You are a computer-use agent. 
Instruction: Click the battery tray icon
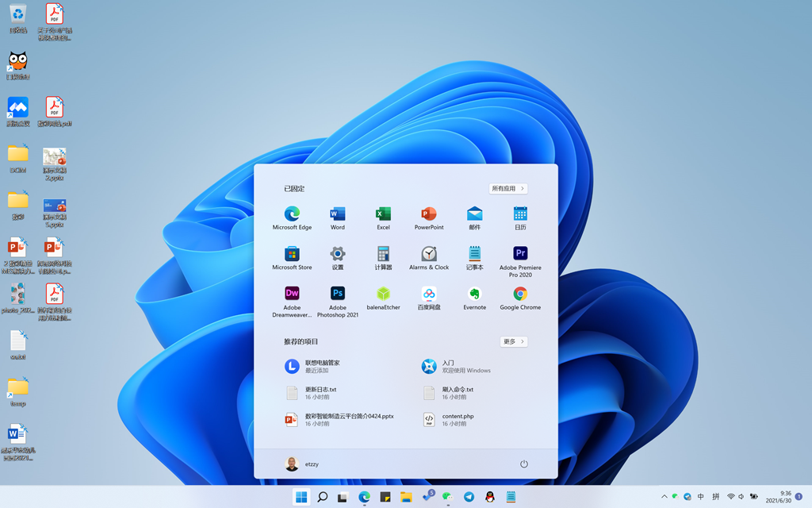click(754, 497)
